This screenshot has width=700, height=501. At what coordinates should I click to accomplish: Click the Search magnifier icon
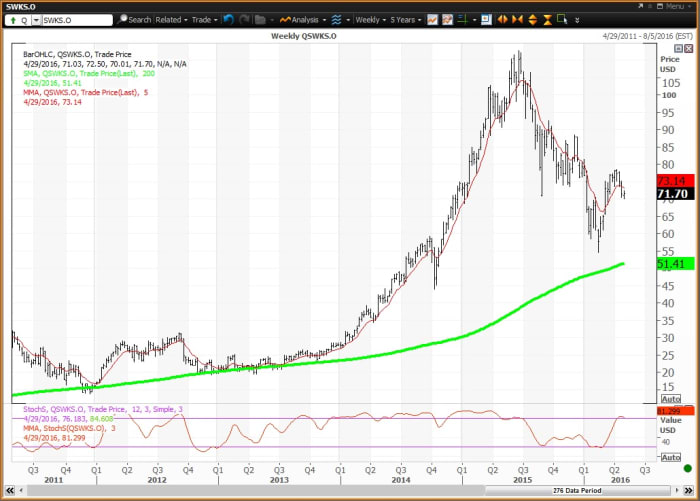point(122,19)
